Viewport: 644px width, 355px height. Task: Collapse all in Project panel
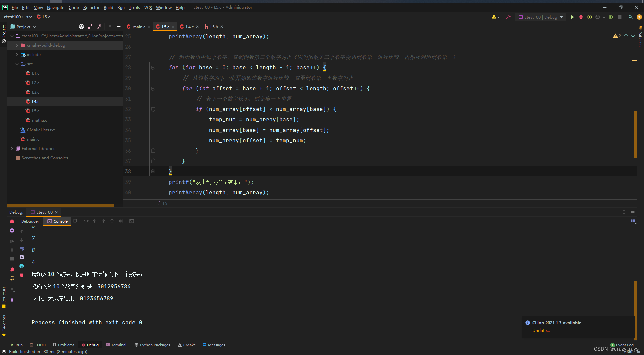[99, 27]
